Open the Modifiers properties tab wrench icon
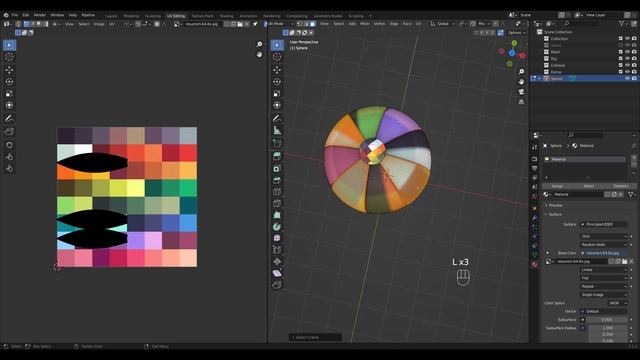The height and width of the screenshot is (360, 640). [535, 218]
